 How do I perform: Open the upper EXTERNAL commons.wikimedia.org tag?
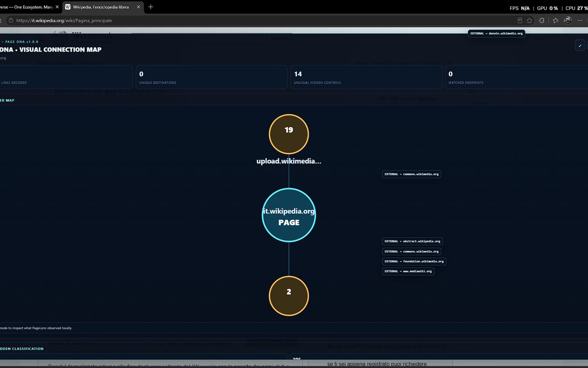[412, 174]
